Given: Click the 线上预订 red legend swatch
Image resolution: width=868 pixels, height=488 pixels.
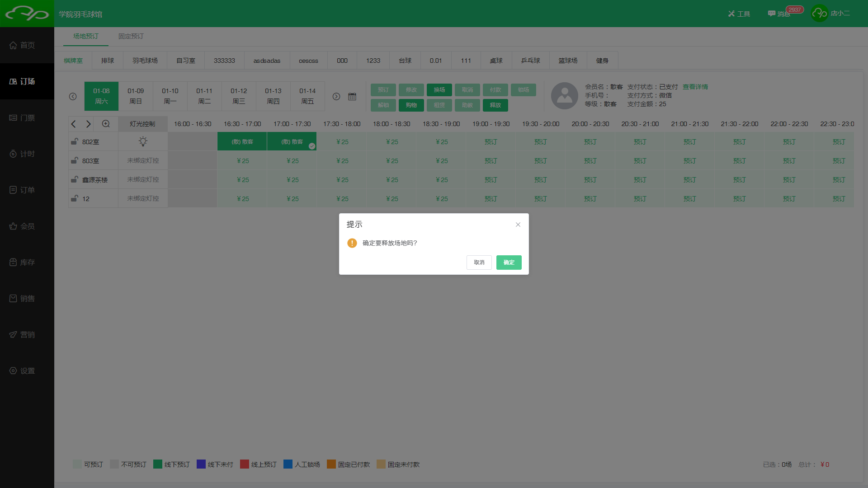Looking at the screenshot, I should point(245,465).
